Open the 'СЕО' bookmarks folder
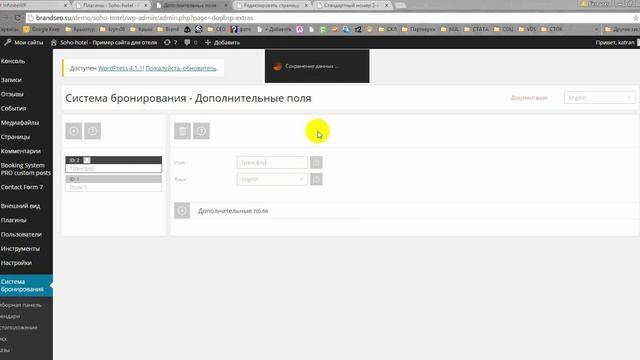 [x=216, y=29]
